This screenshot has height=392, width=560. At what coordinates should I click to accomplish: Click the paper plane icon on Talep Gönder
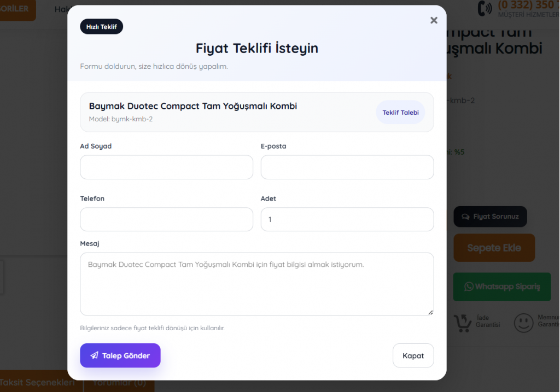pyautogui.click(x=95, y=356)
